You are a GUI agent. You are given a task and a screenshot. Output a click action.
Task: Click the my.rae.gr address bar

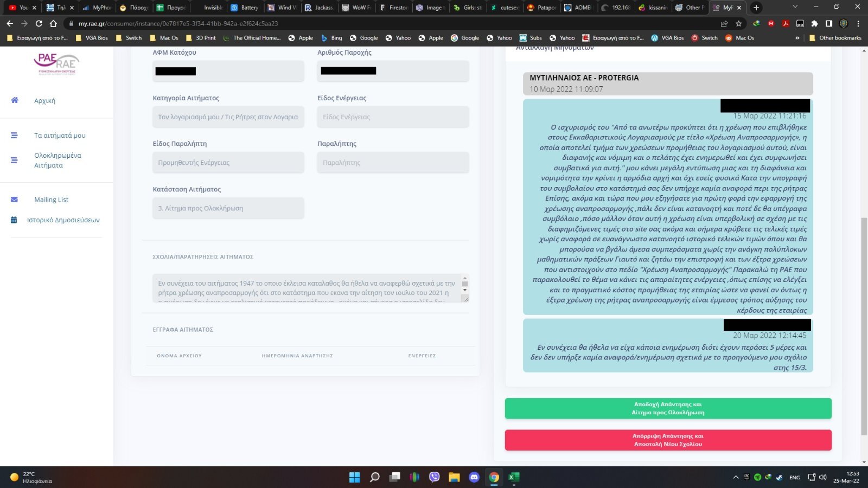click(x=391, y=23)
